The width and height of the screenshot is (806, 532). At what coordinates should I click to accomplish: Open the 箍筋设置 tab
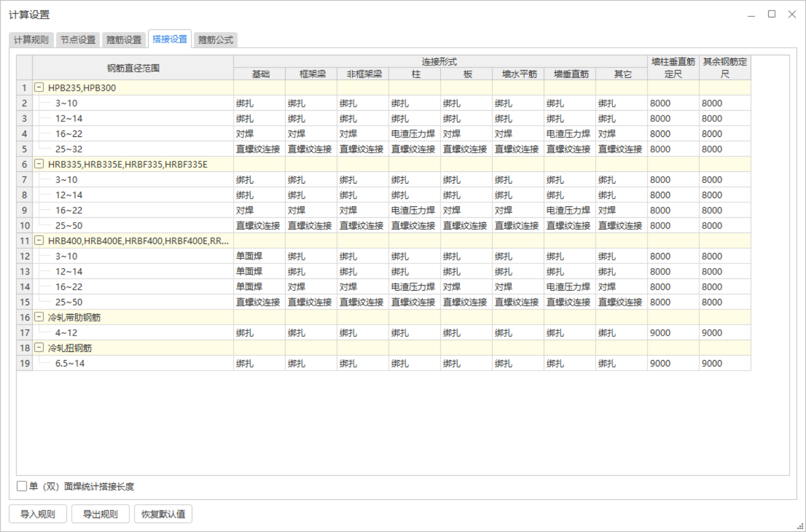[124, 40]
